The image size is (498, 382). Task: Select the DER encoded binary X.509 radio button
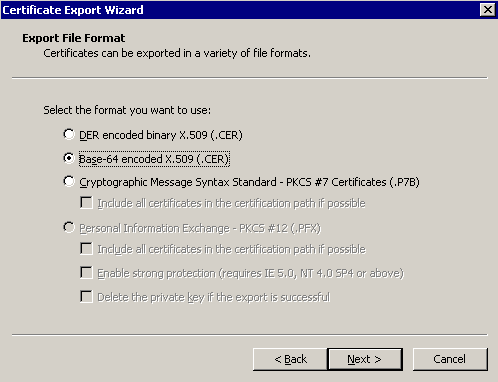pos(69,134)
